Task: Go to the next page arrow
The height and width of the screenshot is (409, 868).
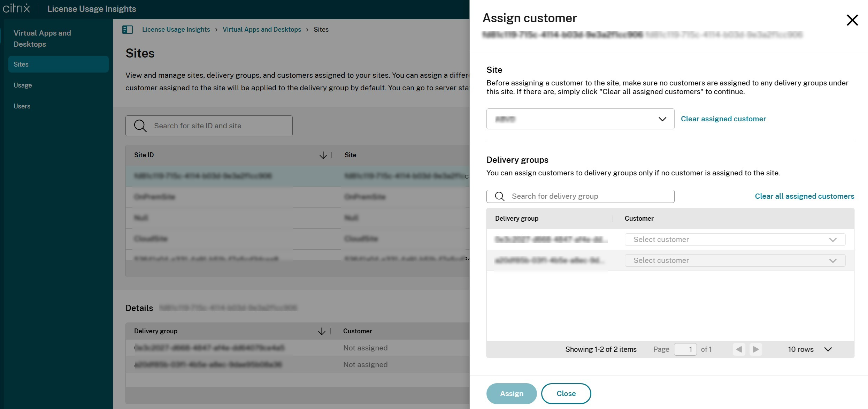Action: (755, 349)
